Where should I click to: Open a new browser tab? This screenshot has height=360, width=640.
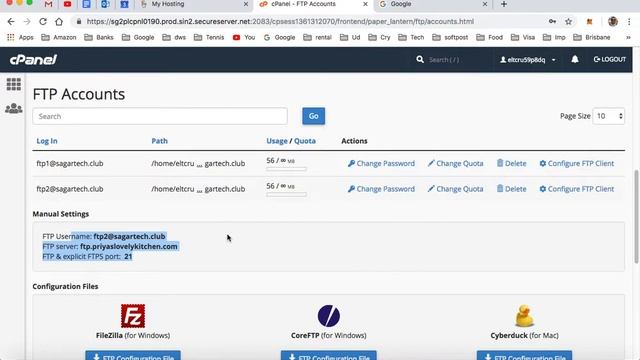pos(504,4)
